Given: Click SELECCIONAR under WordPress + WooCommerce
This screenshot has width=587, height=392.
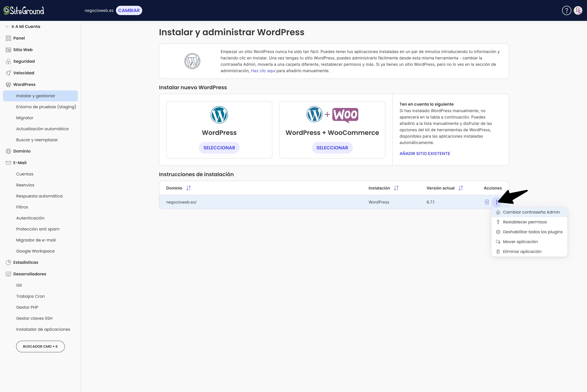Looking at the screenshot, I should [x=332, y=148].
